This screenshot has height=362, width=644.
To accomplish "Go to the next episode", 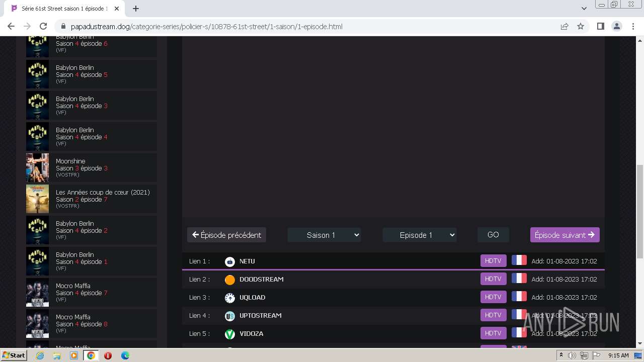I will click(565, 235).
